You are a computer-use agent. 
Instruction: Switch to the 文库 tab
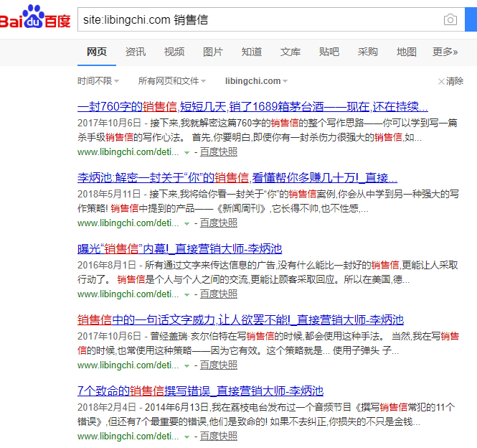coord(291,52)
